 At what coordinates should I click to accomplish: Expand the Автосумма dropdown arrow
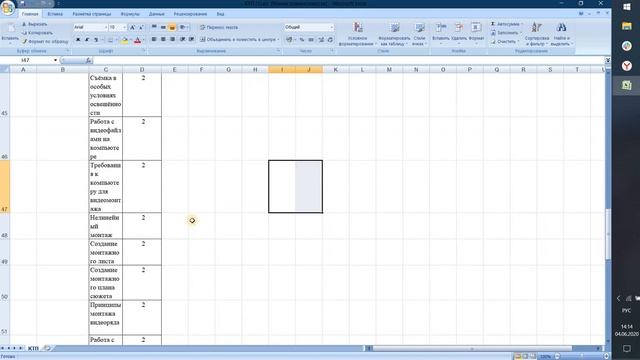[x=522, y=24]
